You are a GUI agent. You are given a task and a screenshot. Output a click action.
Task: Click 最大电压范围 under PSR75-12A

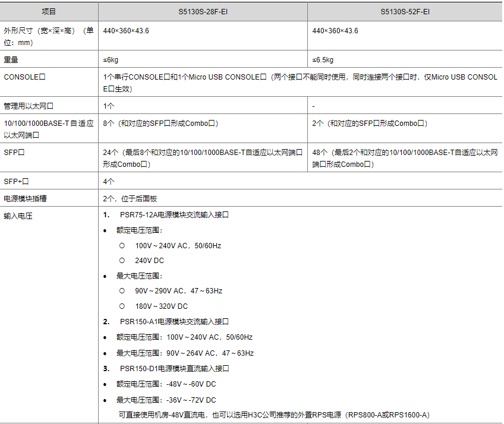[x=140, y=276]
